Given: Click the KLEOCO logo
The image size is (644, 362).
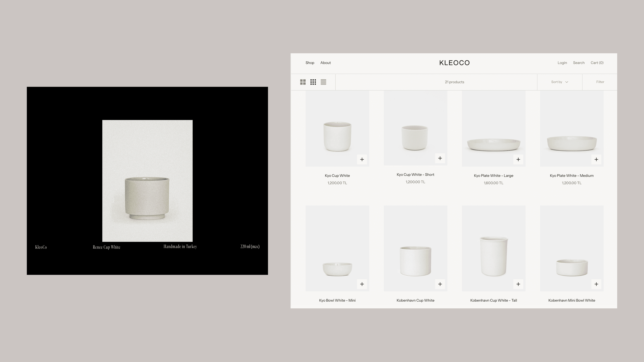Looking at the screenshot, I should [x=454, y=63].
